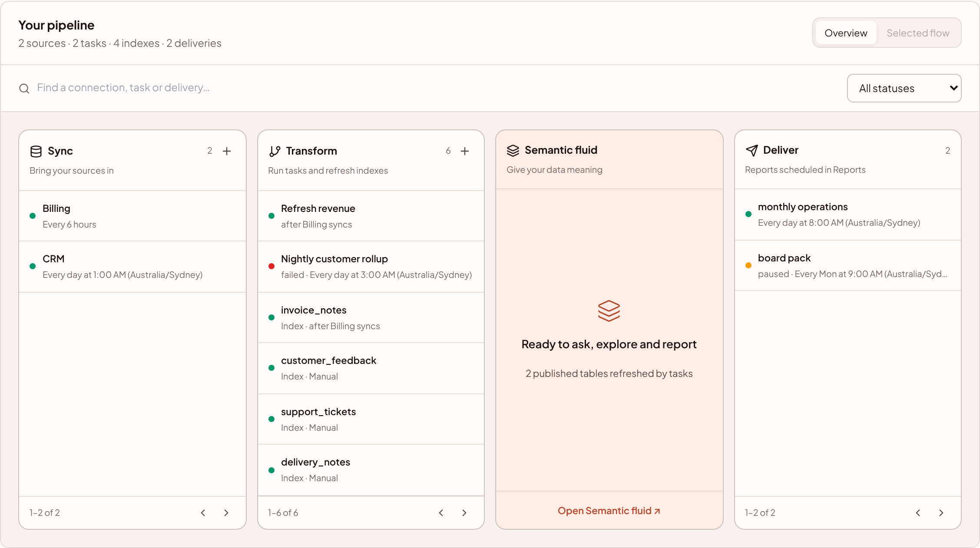Click the Deliver paper-plane icon

tap(752, 150)
